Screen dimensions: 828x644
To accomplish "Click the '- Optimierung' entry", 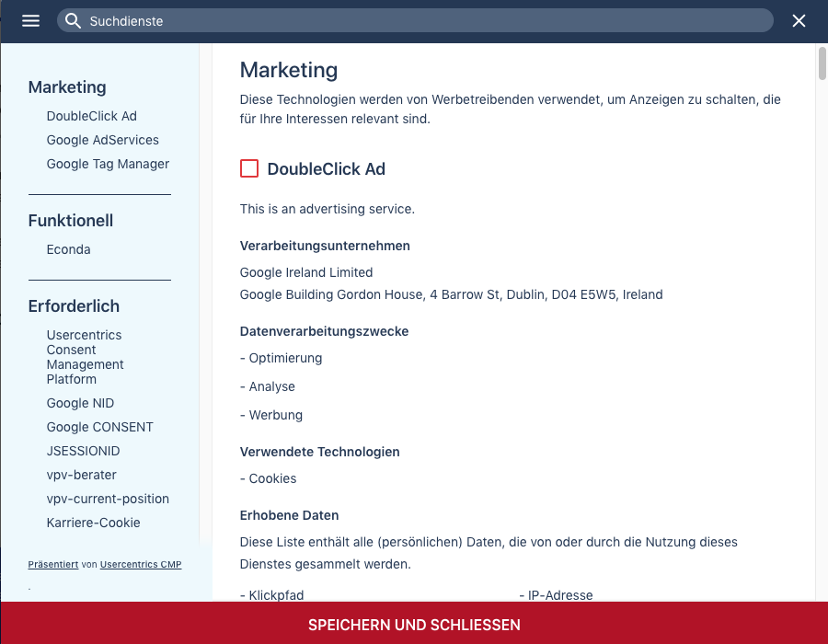I will [x=281, y=358].
